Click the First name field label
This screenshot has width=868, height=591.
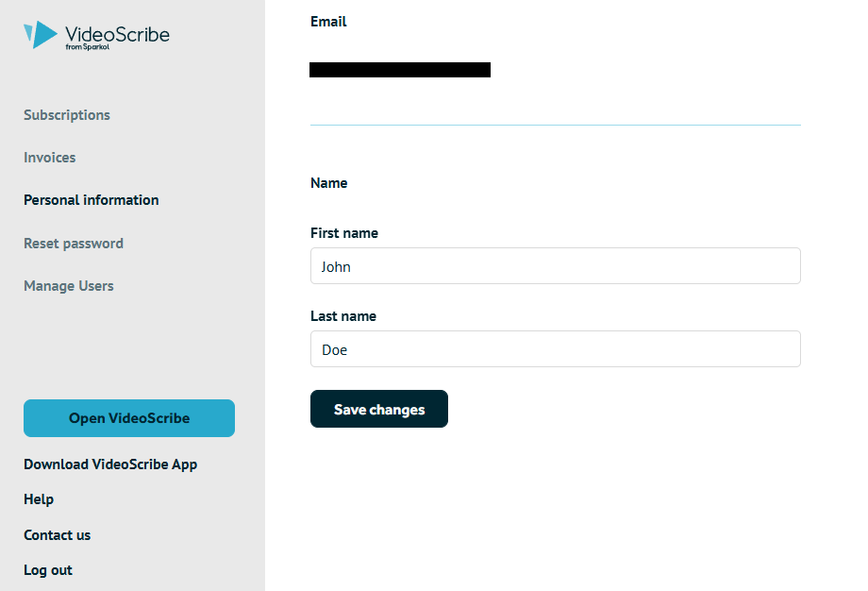click(344, 233)
